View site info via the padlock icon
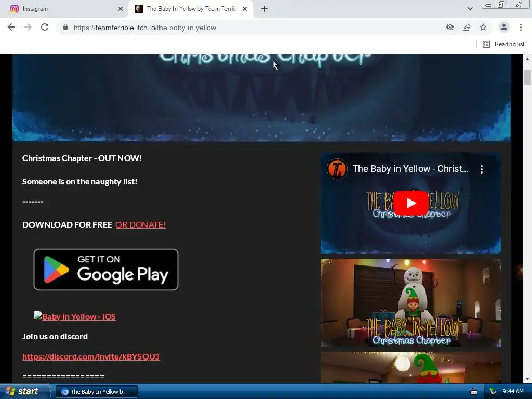 [x=65, y=27]
